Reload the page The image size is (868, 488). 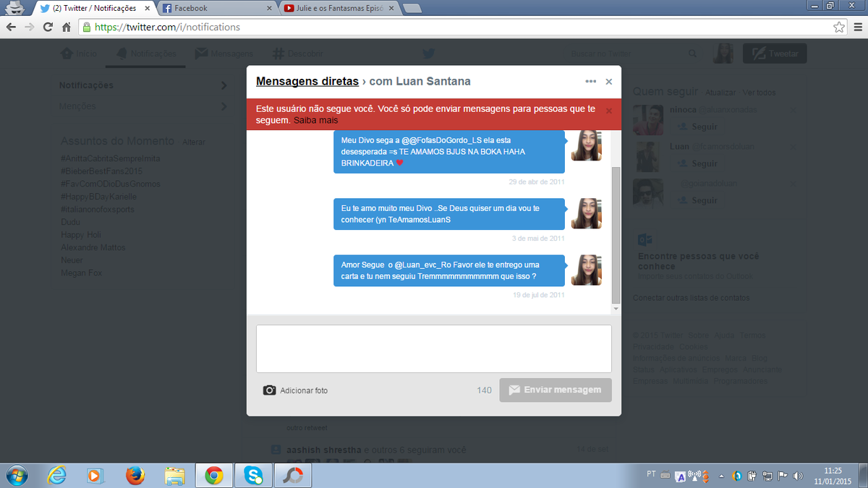pyautogui.click(x=48, y=27)
